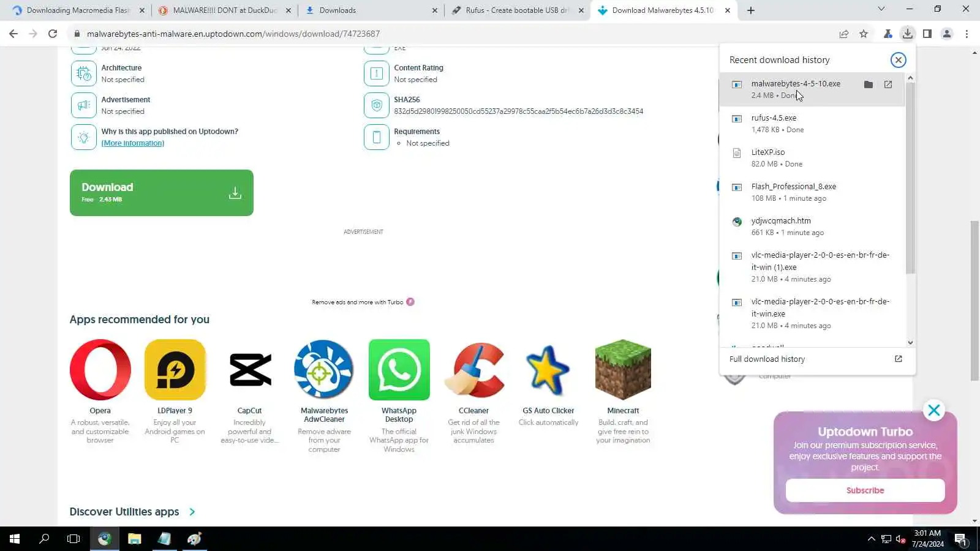Show hidden system tray icons

pos(872,539)
